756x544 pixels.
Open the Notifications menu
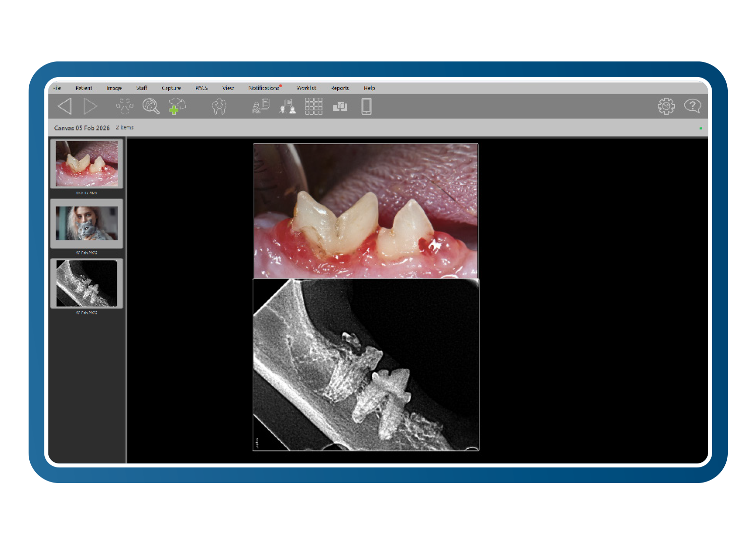pyautogui.click(x=264, y=88)
